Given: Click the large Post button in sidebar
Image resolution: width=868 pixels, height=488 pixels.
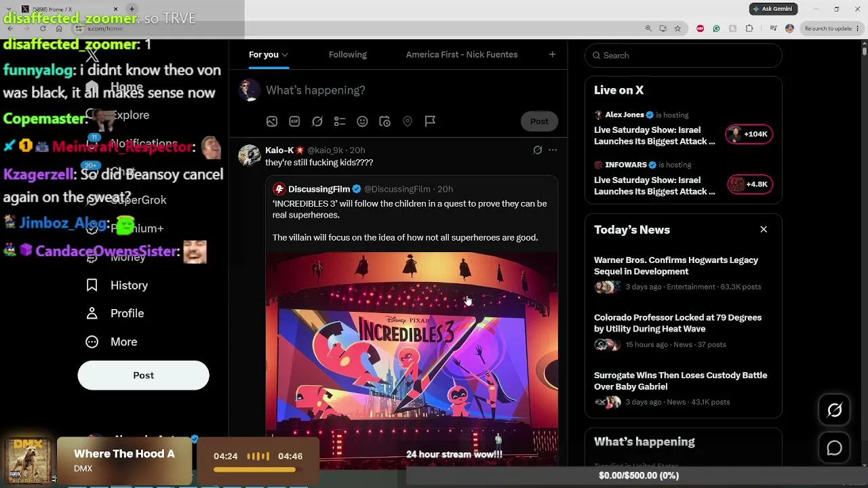Looking at the screenshot, I should pyautogui.click(x=143, y=375).
